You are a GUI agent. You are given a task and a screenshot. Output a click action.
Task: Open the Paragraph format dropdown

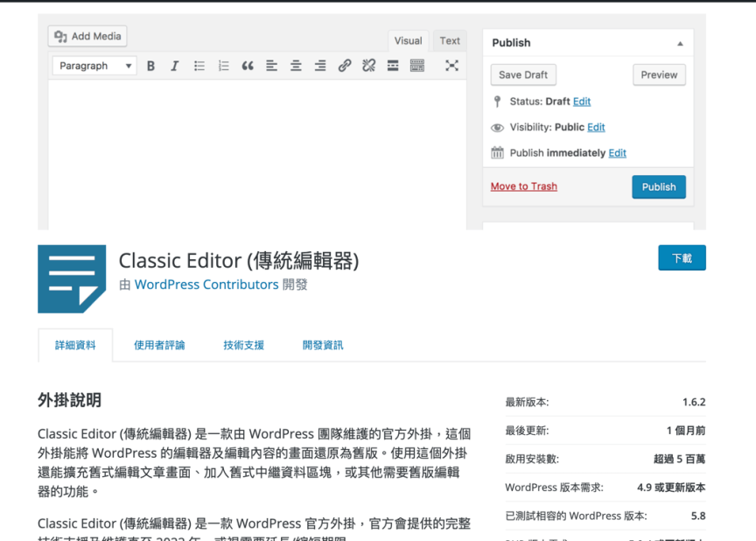(94, 66)
